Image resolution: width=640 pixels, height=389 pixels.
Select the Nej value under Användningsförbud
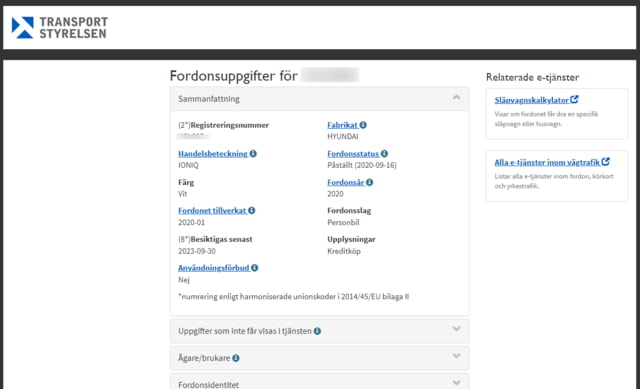pyautogui.click(x=184, y=280)
